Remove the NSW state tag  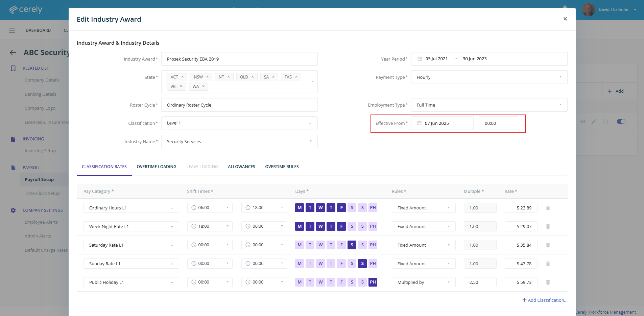(208, 77)
